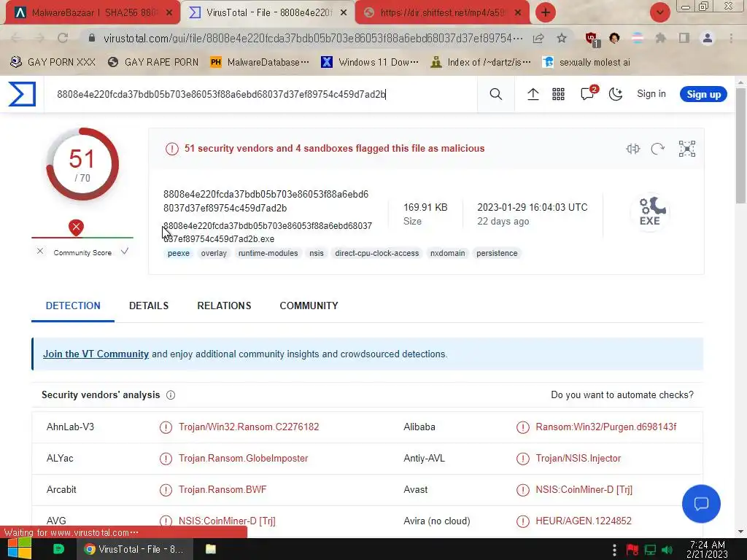
Task: Open the Index of /~dartz/is bookmark
Action: [x=480, y=62]
